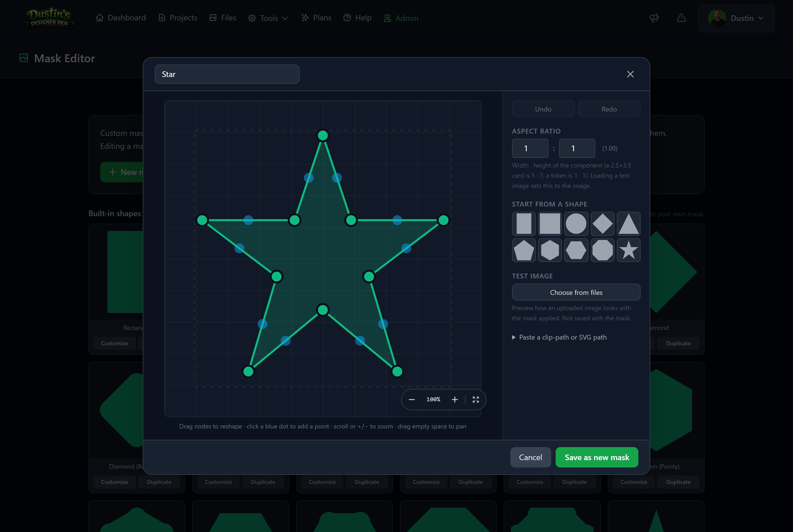
Task: Click blue midpoint dot on left horizontal edge
Action: tap(248, 220)
